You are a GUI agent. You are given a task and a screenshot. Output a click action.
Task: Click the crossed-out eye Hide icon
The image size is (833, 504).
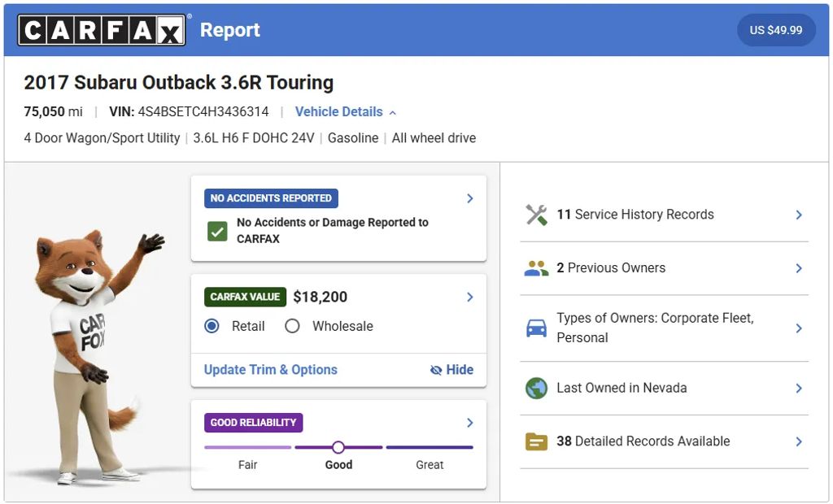[x=436, y=370]
